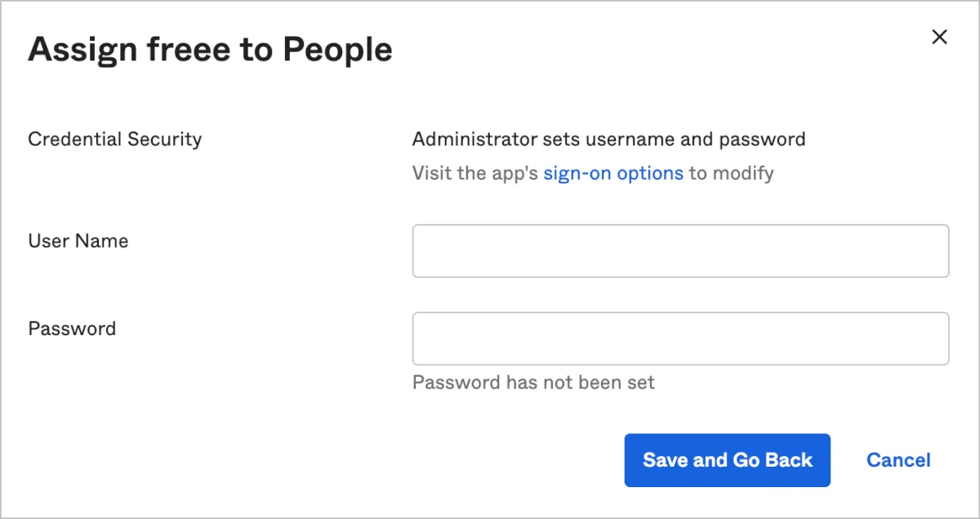The image size is (980, 519).
Task: Click the "Assign freee to People" heading
Action: click(x=210, y=50)
